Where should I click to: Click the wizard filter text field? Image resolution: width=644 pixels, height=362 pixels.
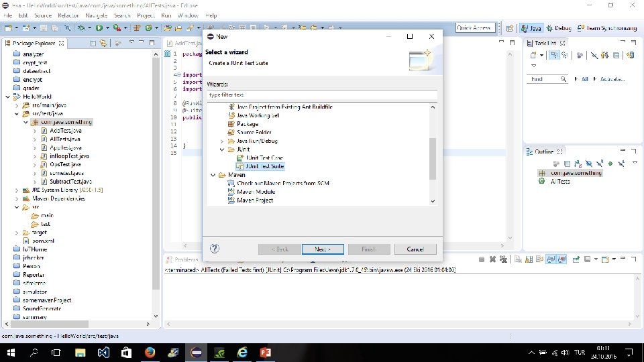click(x=321, y=95)
